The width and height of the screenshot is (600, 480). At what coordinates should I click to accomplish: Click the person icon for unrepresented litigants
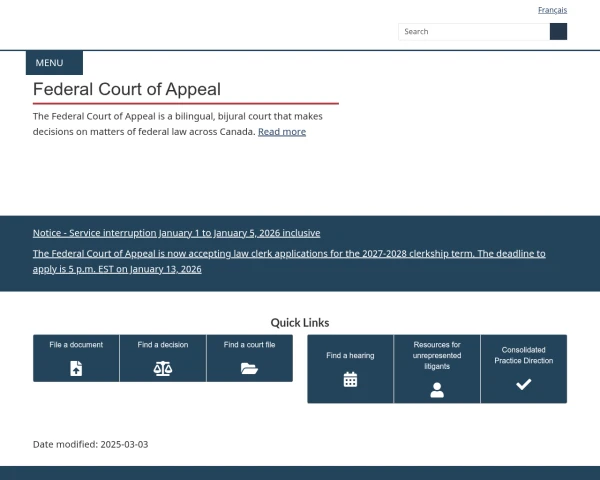(437, 390)
